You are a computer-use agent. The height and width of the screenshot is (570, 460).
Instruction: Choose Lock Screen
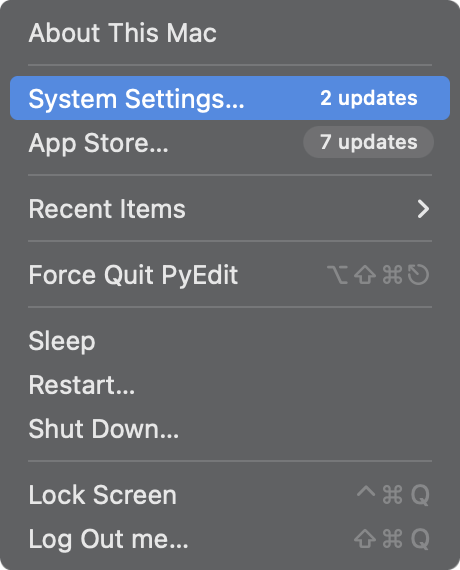[230, 495]
